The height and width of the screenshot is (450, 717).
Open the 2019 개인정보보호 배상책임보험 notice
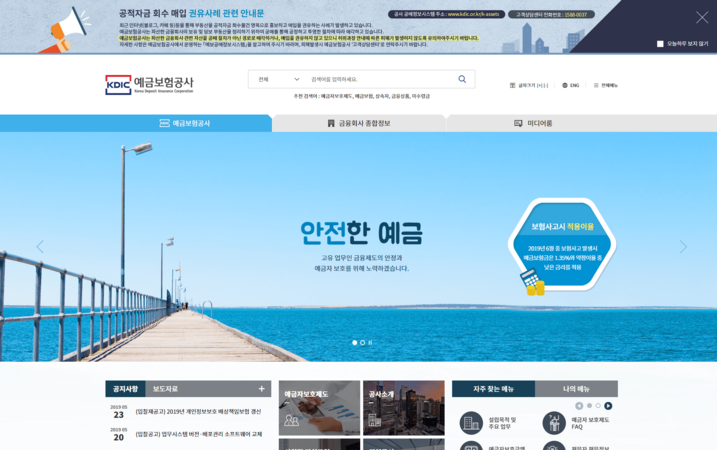pyautogui.click(x=198, y=412)
